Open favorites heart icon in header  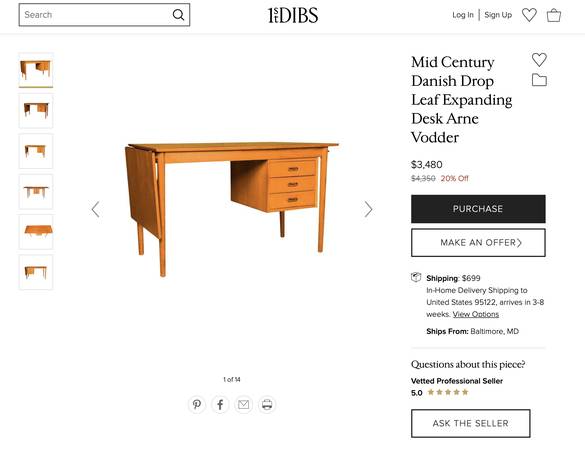529,15
